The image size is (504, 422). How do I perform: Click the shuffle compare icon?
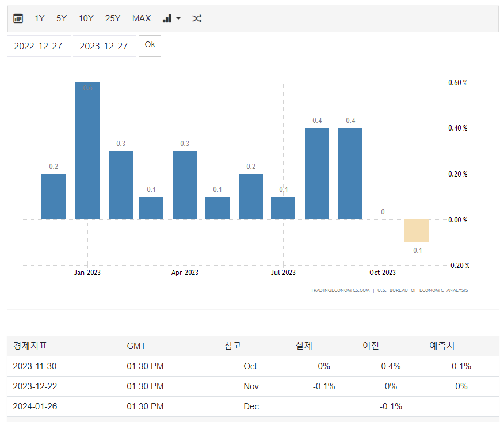pyautogui.click(x=197, y=18)
